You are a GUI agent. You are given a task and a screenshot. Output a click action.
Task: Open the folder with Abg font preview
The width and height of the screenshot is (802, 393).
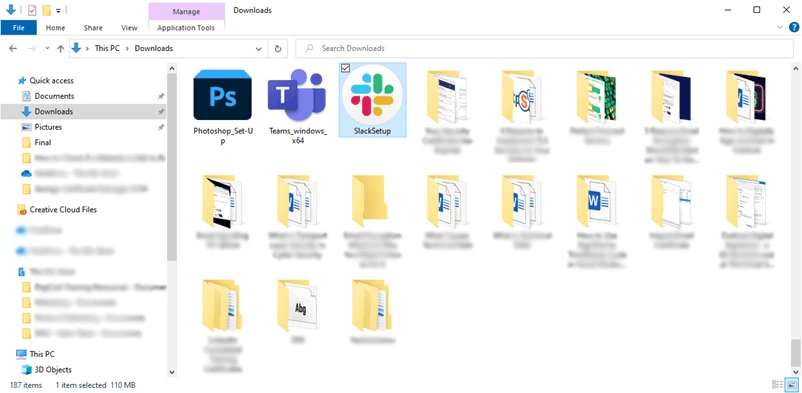tap(297, 305)
